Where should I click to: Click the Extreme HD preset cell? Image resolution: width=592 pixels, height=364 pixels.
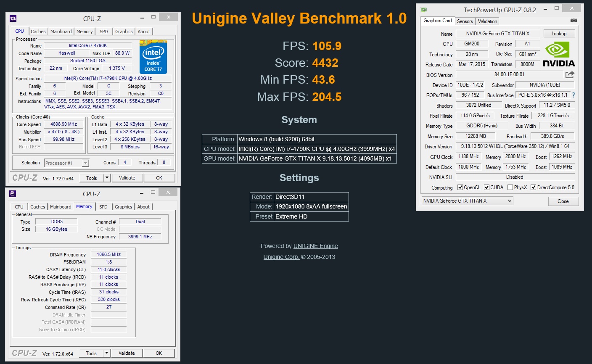(x=311, y=216)
